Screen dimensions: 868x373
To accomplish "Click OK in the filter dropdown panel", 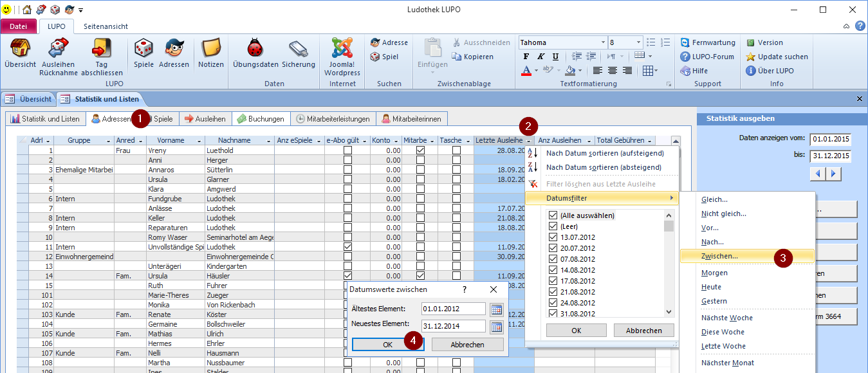I will (576, 331).
